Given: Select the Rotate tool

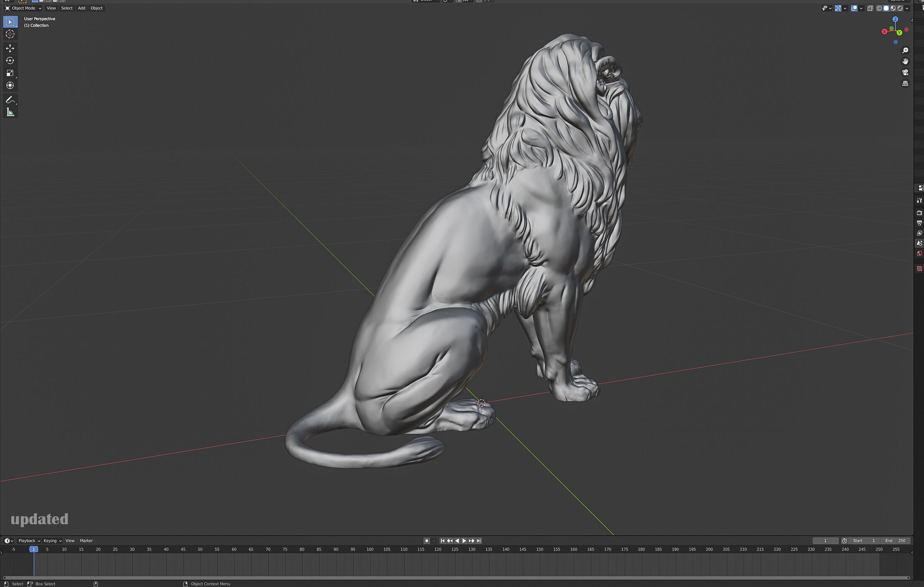Looking at the screenshot, I should (x=10, y=61).
